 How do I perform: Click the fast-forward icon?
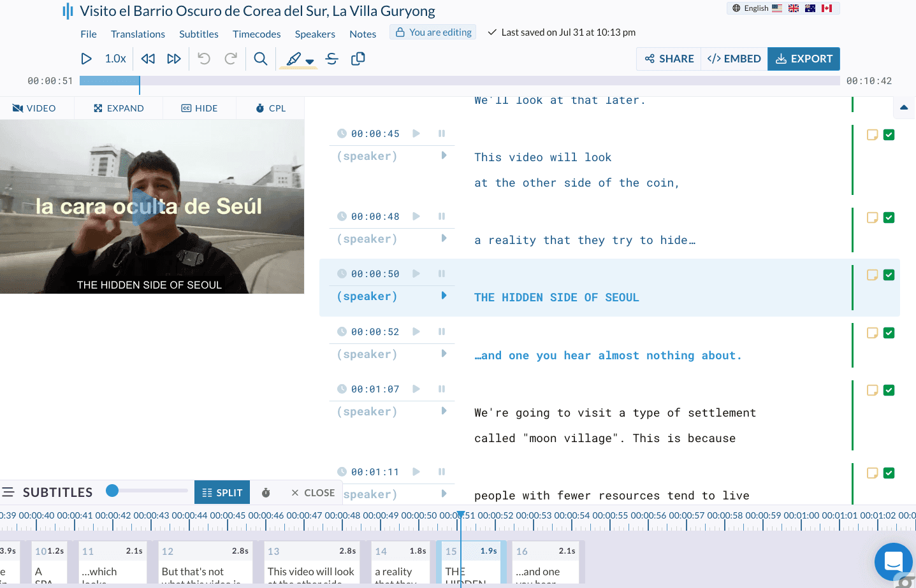pyautogui.click(x=173, y=59)
